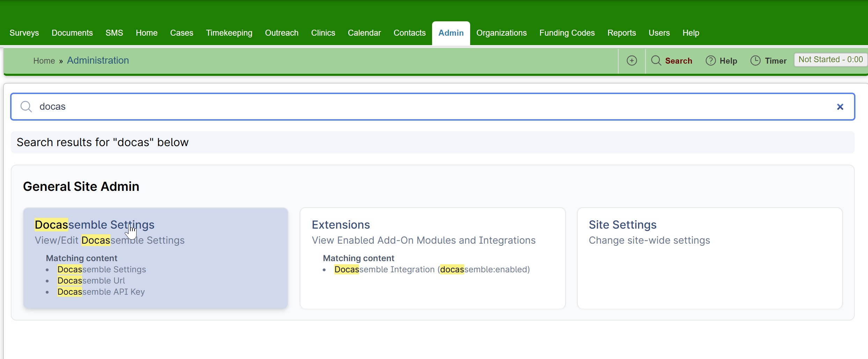Open the Cases tab
Screen dimensions: 868x359
pyautogui.click(x=182, y=33)
